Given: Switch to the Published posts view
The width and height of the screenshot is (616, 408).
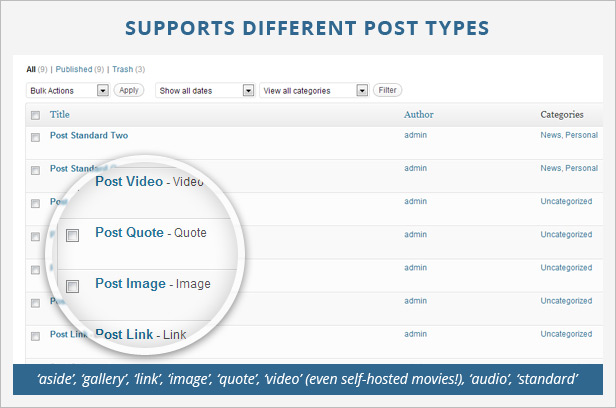Looking at the screenshot, I should pyautogui.click(x=74, y=70).
